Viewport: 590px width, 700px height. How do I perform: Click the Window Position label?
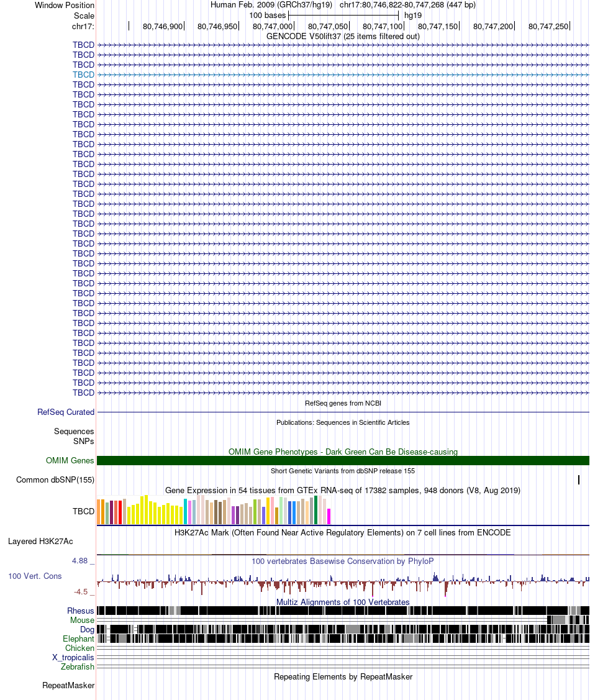click(65, 6)
